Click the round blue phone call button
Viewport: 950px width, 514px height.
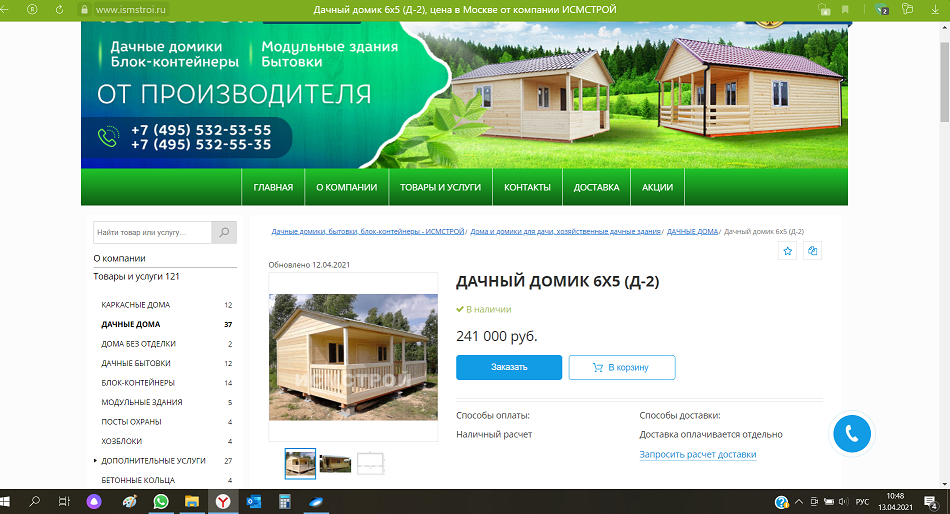[852, 433]
